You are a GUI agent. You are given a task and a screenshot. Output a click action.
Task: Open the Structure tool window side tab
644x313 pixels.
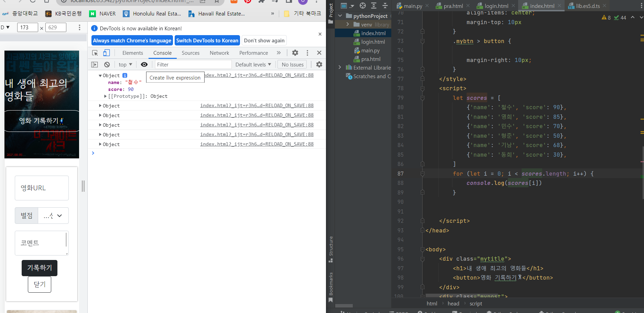[331, 249]
